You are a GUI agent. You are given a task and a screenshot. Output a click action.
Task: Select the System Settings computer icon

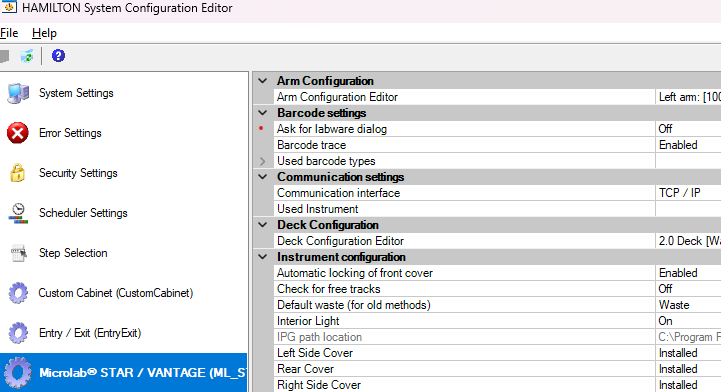pos(18,93)
